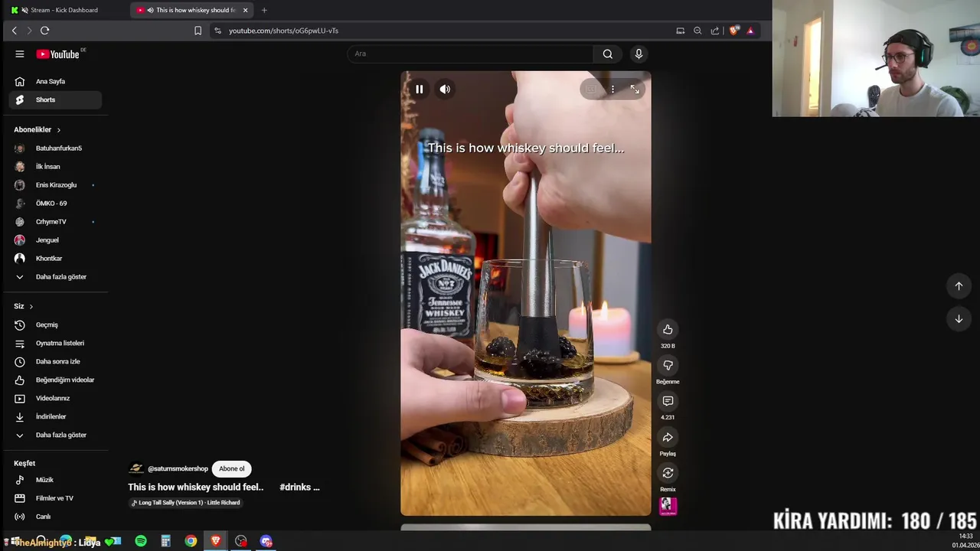Click the YouTube logo
This screenshot has width=980, height=551.
[x=59, y=54]
